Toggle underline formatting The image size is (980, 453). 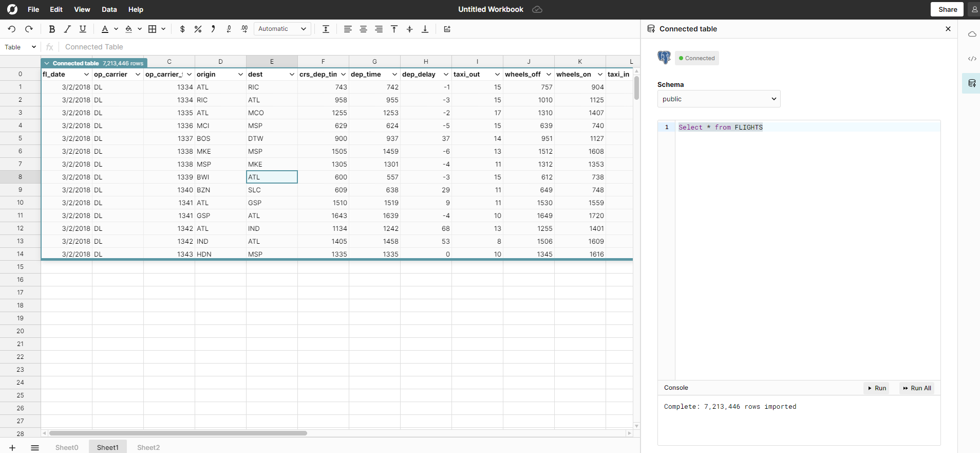[83, 29]
